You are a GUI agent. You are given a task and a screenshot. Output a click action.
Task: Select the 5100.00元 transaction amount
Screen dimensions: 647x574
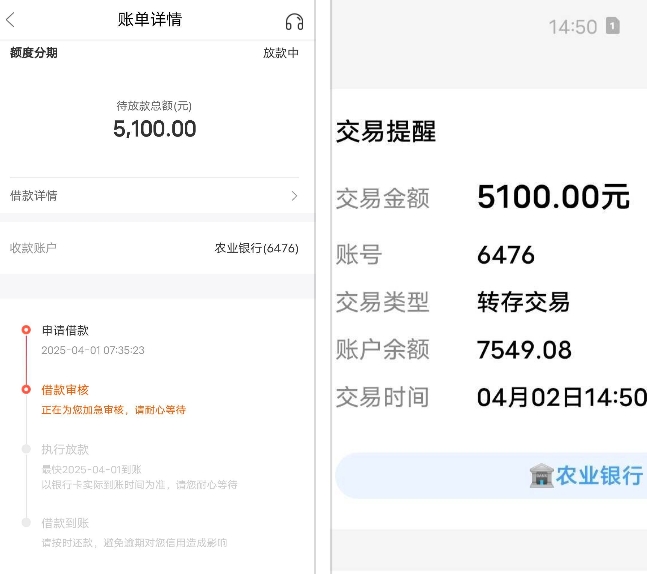coord(553,197)
